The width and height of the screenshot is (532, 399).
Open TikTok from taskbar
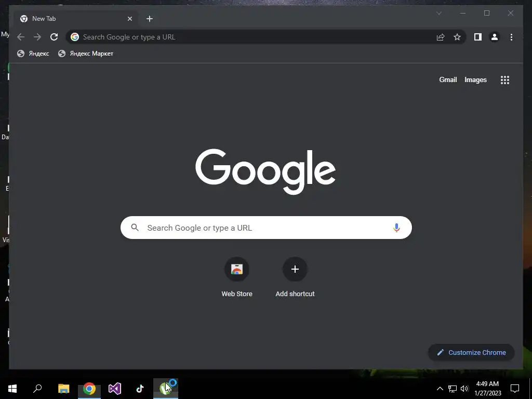pyautogui.click(x=140, y=389)
